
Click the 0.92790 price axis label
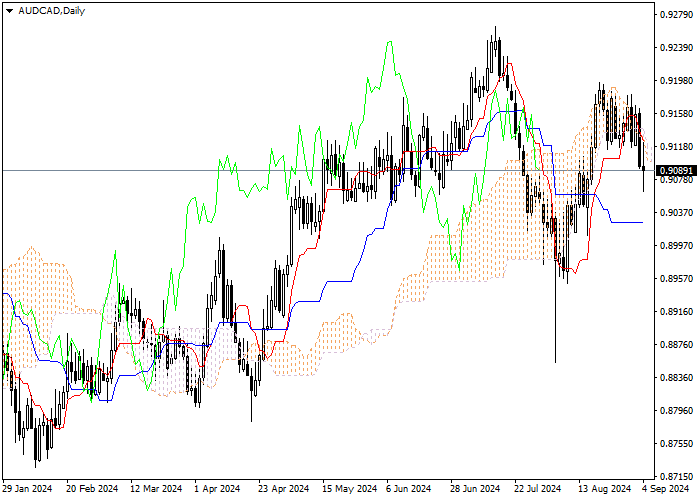click(x=677, y=15)
